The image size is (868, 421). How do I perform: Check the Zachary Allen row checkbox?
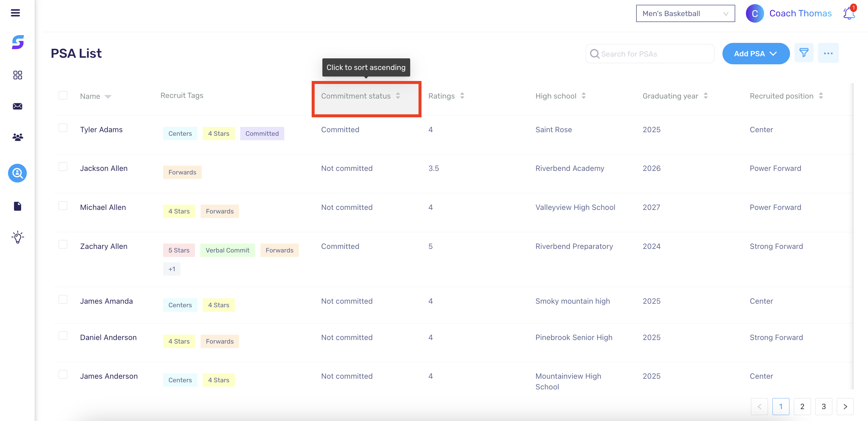63,244
